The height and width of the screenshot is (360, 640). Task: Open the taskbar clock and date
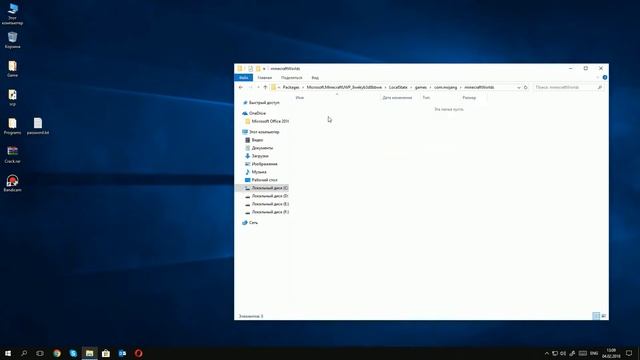pyautogui.click(x=611, y=353)
